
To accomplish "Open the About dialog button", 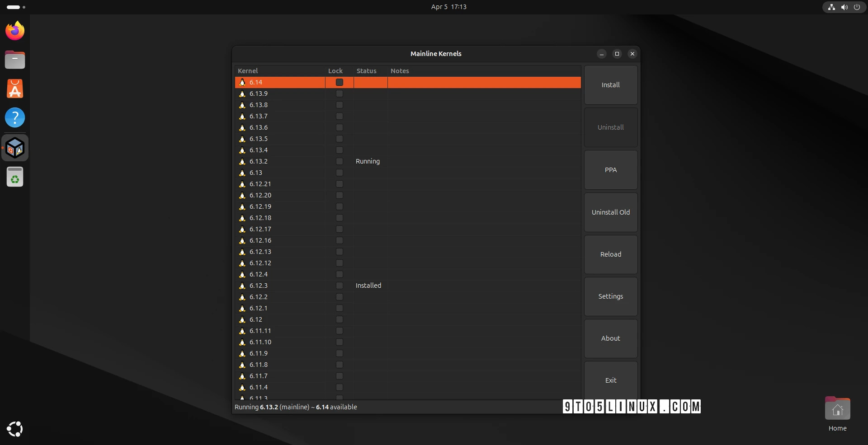I will pyautogui.click(x=611, y=338).
